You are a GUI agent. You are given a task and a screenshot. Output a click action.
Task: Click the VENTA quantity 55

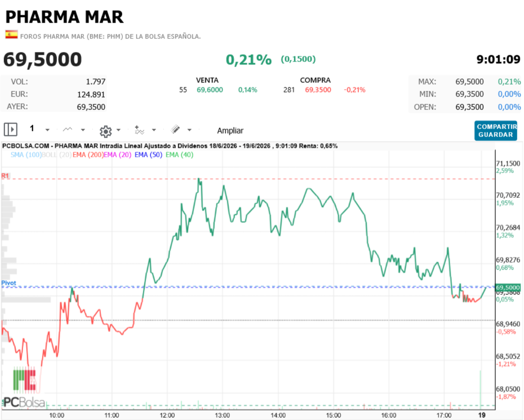[x=183, y=90]
